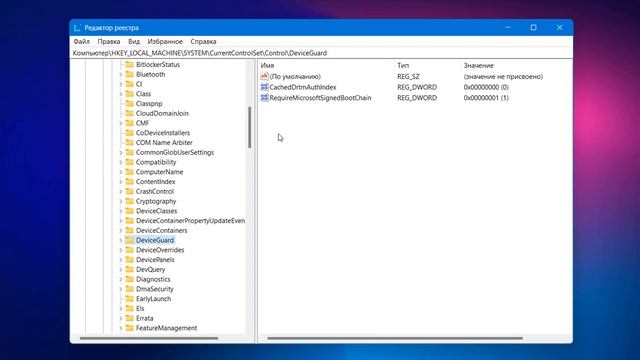Screen dimensions: 640x360
Task: Click the tree pane vertical scrollbar thumb
Action: click(249, 127)
